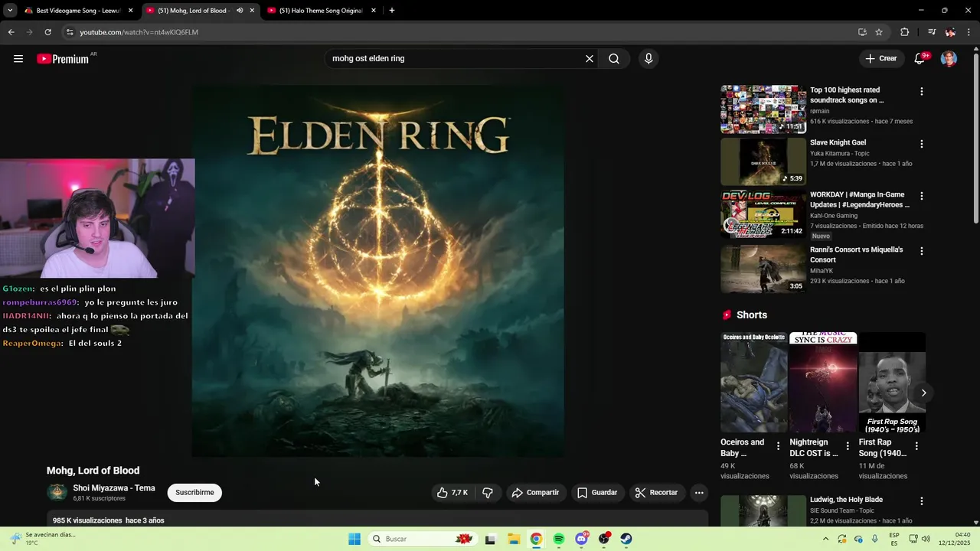Go to YouTube Premium home logo
Image resolution: width=980 pixels, height=551 pixels.
(x=63, y=59)
